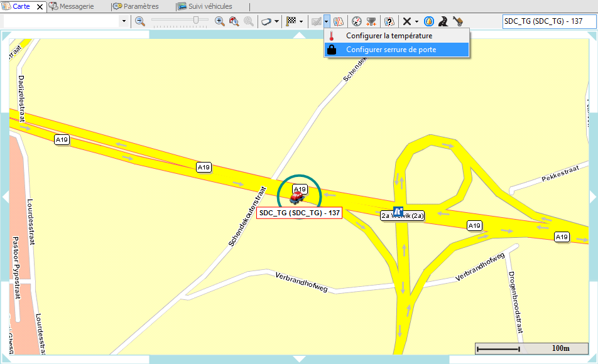This screenshot has height=364, width=598.
Task: Click the home zoom magnifier icon
Action: (x=234, y=21)
